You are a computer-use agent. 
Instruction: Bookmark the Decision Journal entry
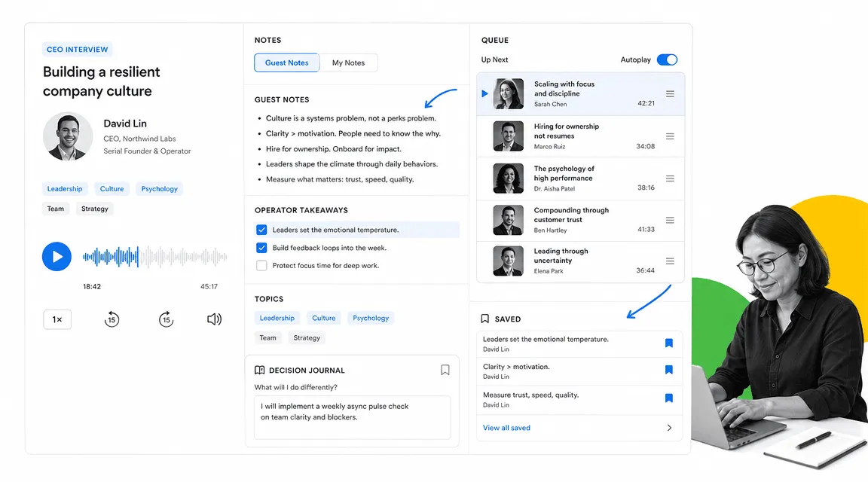tap(445, 370)
